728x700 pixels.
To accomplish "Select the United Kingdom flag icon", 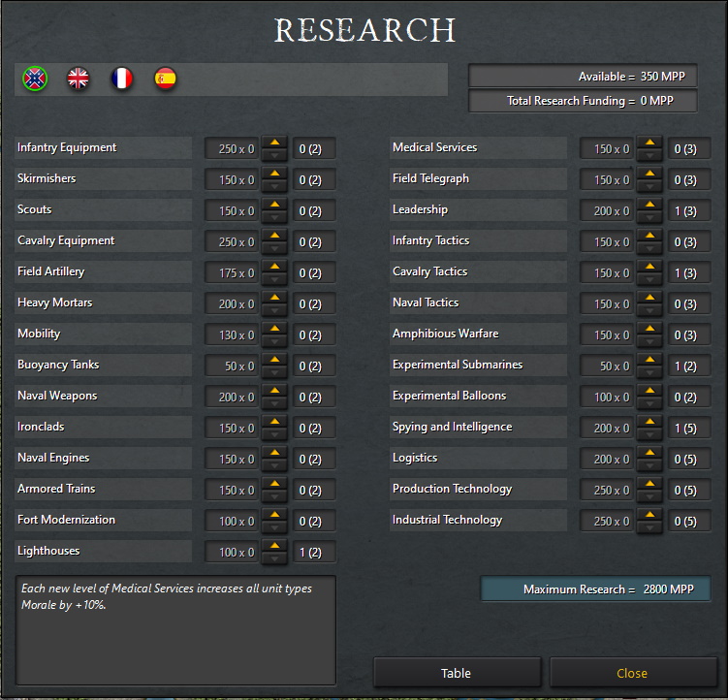I will [x=78, y=79].
